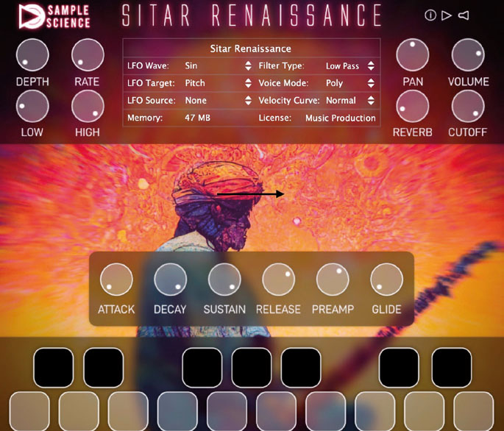Click the RATE knob

[88, 54]
